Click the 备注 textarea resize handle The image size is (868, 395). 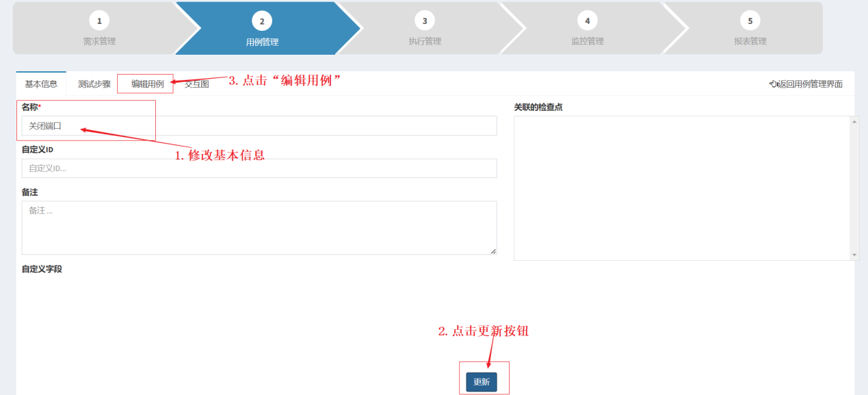[x=493, y=251]
